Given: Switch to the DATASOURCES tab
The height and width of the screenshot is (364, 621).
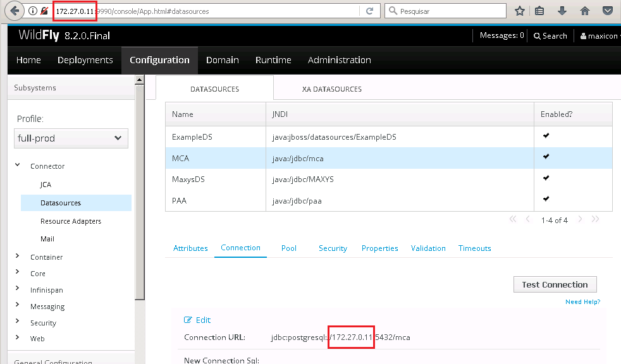Looking at the screenshot, I should pyautogui.click(x=214, y=89).
